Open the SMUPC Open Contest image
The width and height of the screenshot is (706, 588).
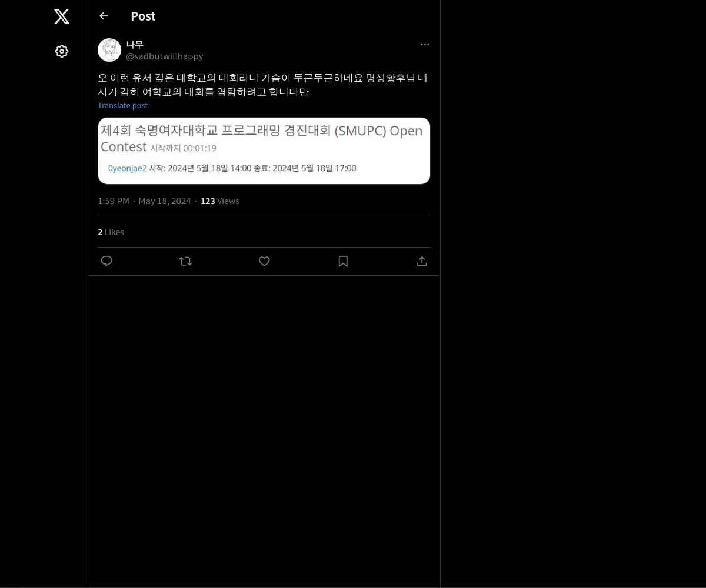(264, 151)
